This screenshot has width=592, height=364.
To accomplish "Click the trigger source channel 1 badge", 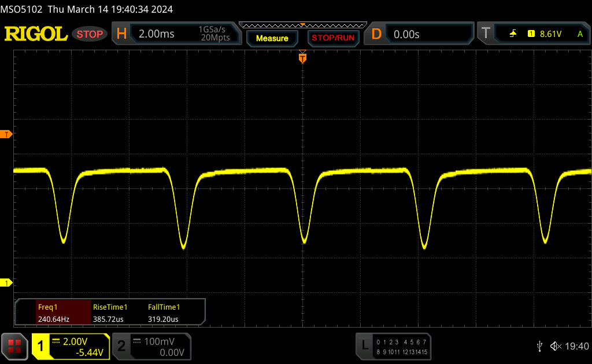I will (531, 34).
